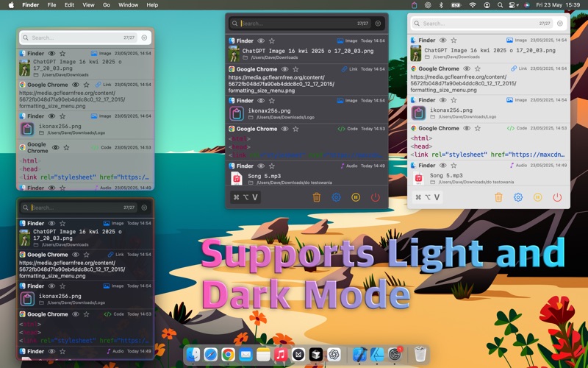Open Google Chrome from the Dock

pyautogui.click(x=228, y=354)
